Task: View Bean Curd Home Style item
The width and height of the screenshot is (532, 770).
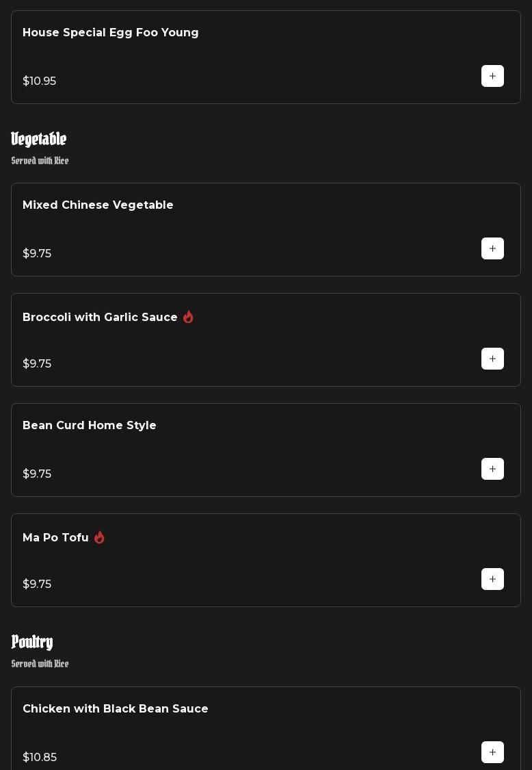Action: [x=90, y=426]
